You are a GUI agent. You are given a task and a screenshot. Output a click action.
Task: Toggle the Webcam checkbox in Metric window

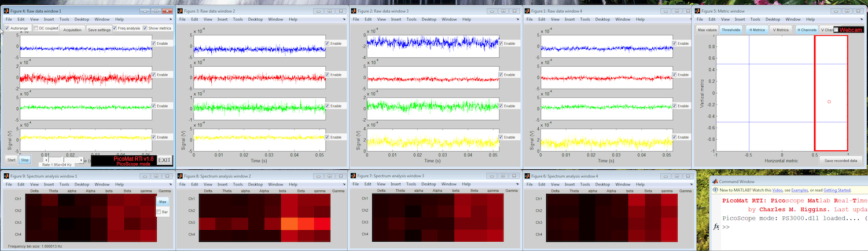[836, 29]
